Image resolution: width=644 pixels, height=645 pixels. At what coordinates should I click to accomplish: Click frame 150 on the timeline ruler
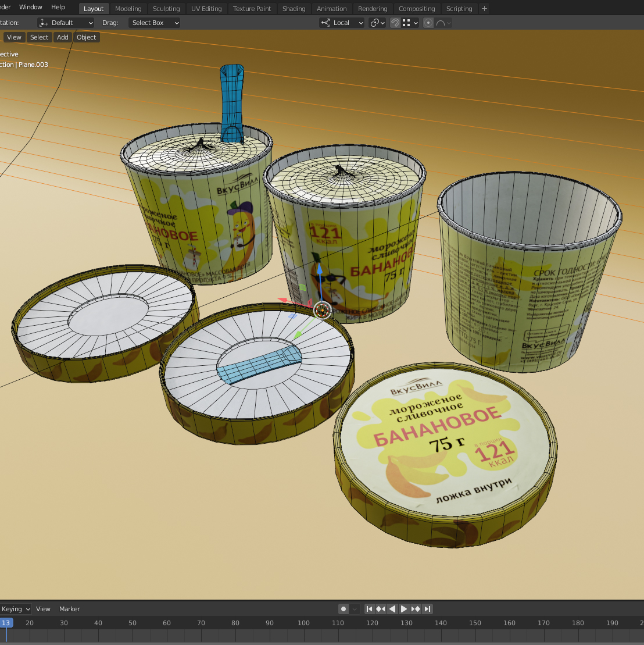475,623
